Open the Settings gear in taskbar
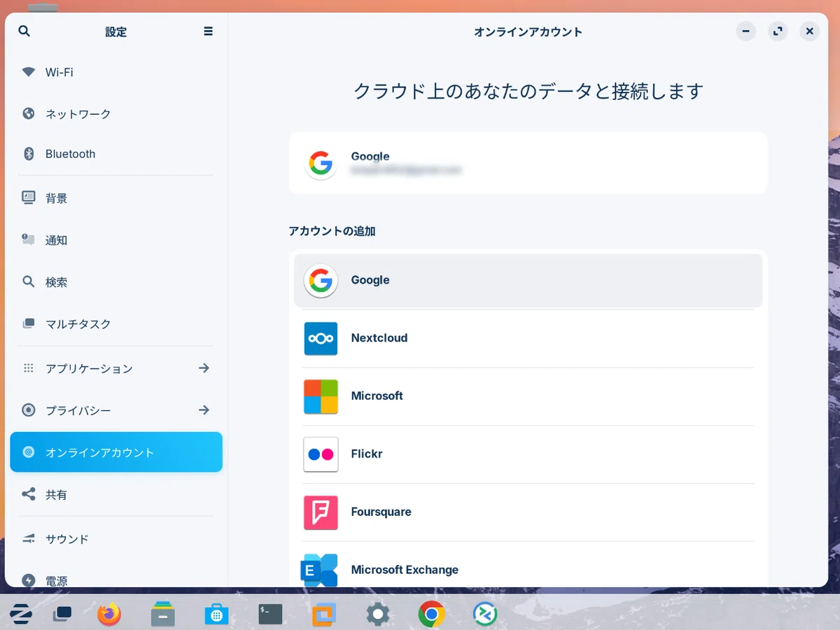840x630 pixels. pyautogui.click(x=378, y=615)
